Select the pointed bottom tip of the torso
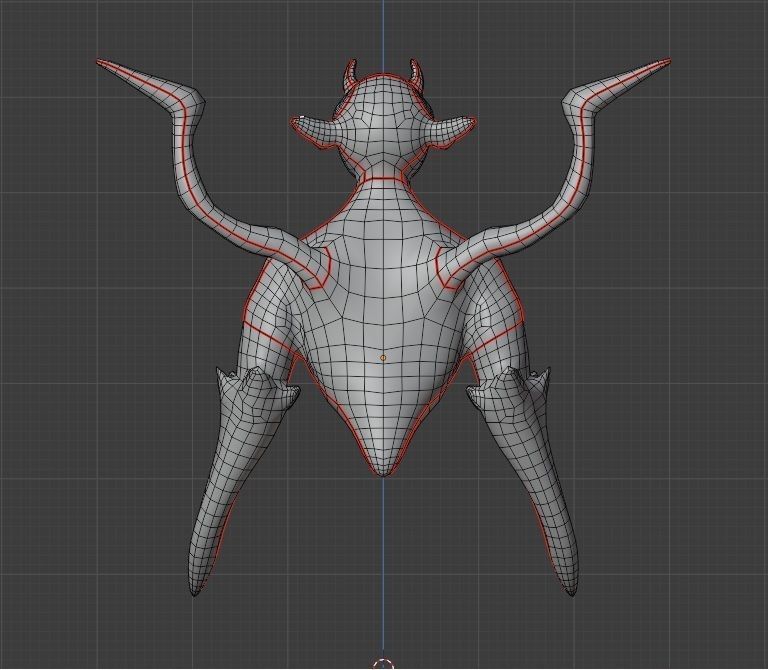 coord(384,473)
